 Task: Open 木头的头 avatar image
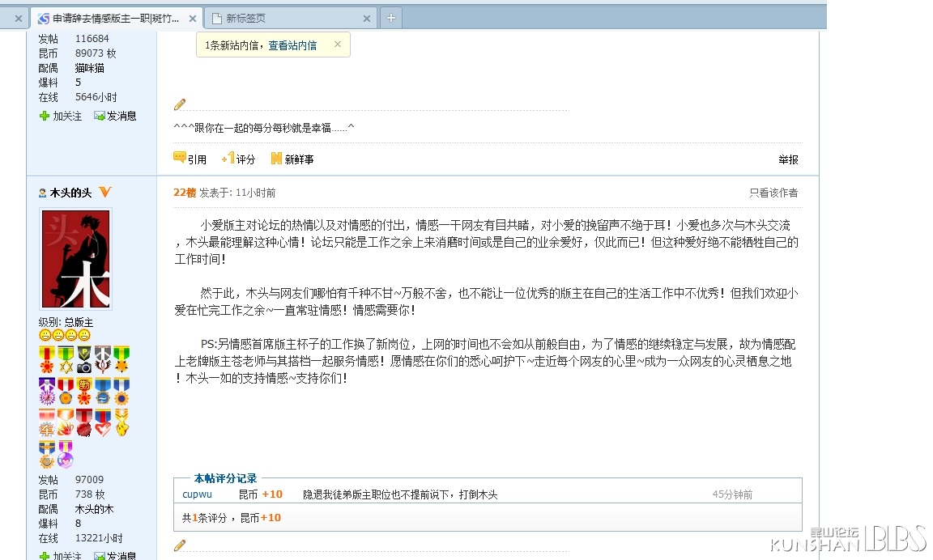pyautogui.click(x=75, y=259)
